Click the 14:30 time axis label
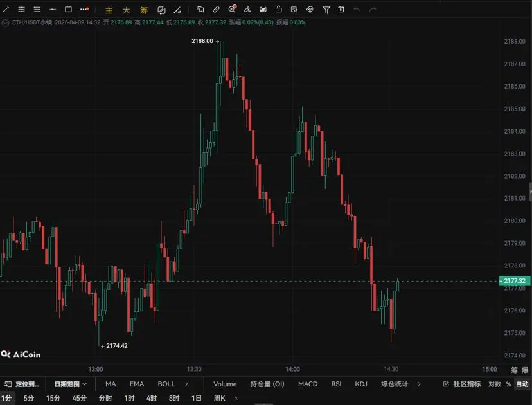 tap(391, 369)
